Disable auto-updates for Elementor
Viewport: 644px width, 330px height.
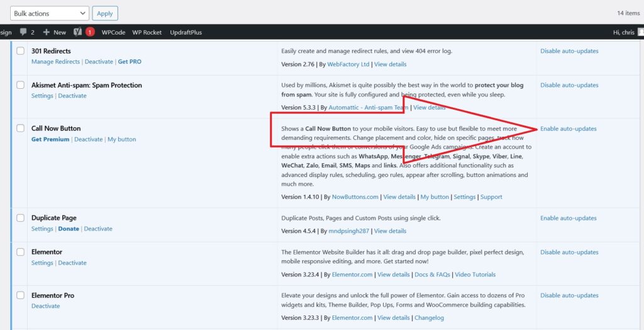(569, 253)
